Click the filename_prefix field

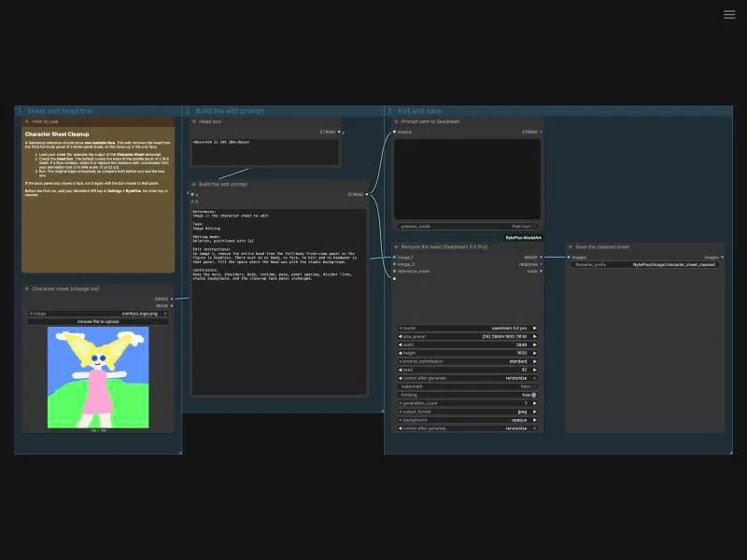point(645,264)
